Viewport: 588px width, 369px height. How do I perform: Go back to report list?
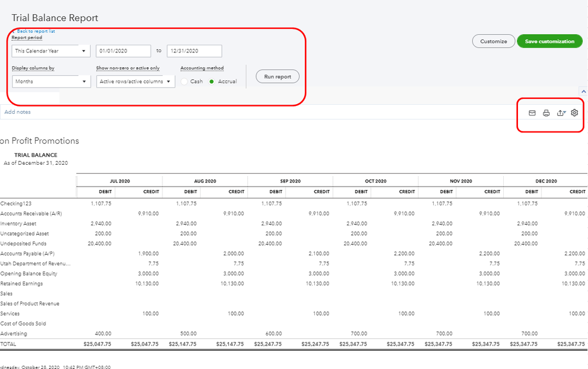[x=35, y=31]
